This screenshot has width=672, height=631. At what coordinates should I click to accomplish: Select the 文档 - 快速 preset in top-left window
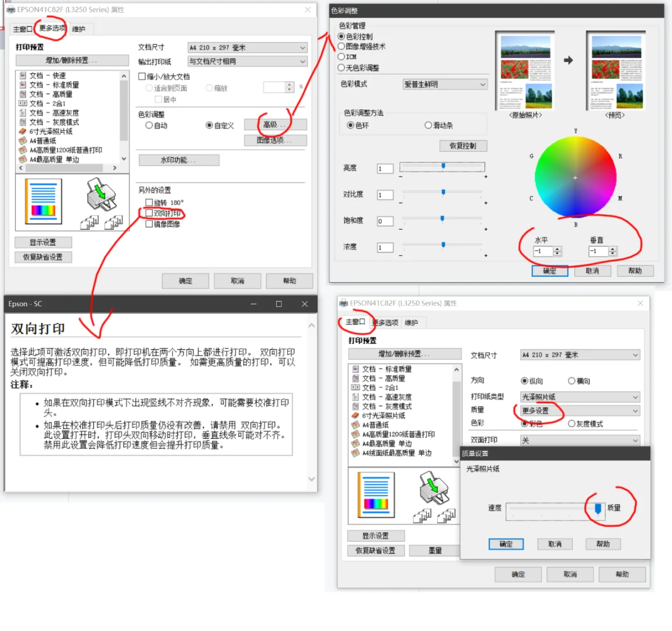coord(43,75)
